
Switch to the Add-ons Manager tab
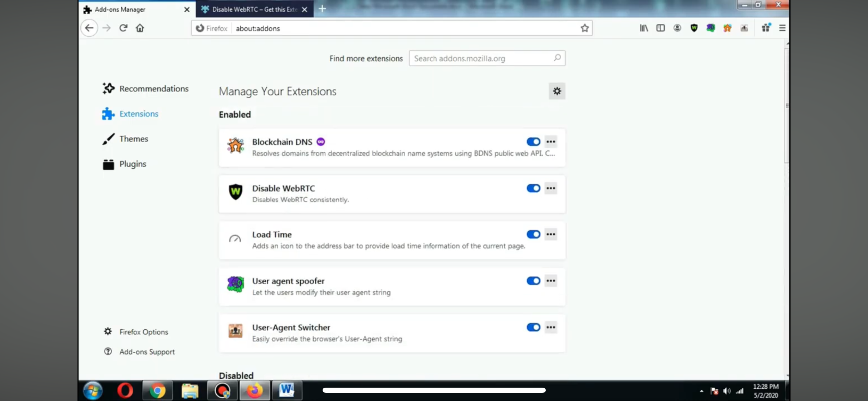137,9
